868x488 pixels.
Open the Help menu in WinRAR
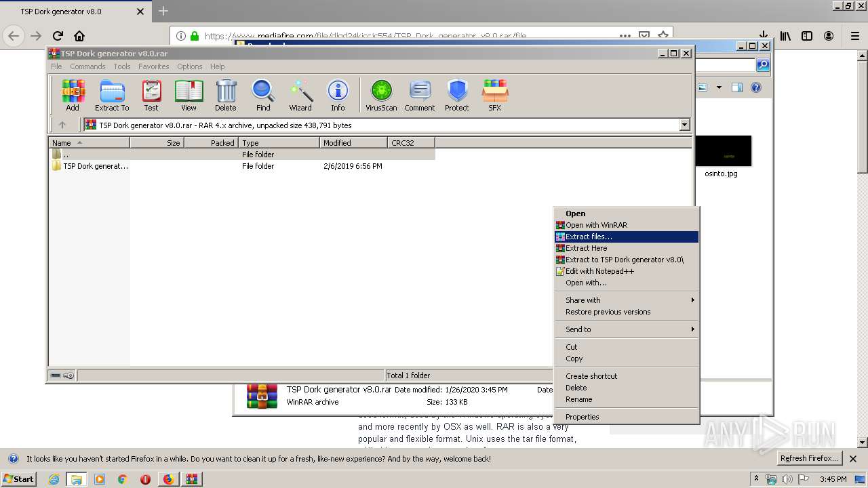217,66
